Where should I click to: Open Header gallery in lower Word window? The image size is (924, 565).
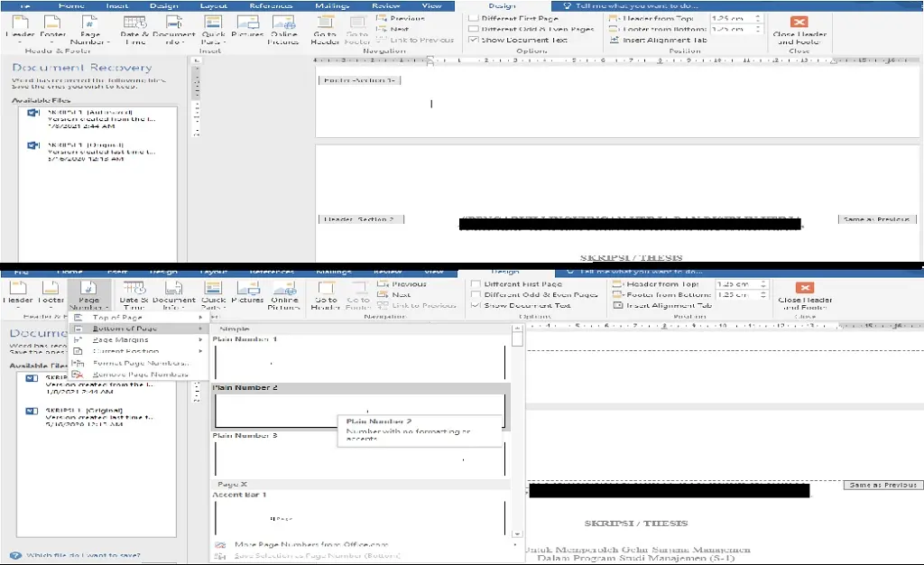(x=18, y=294)
